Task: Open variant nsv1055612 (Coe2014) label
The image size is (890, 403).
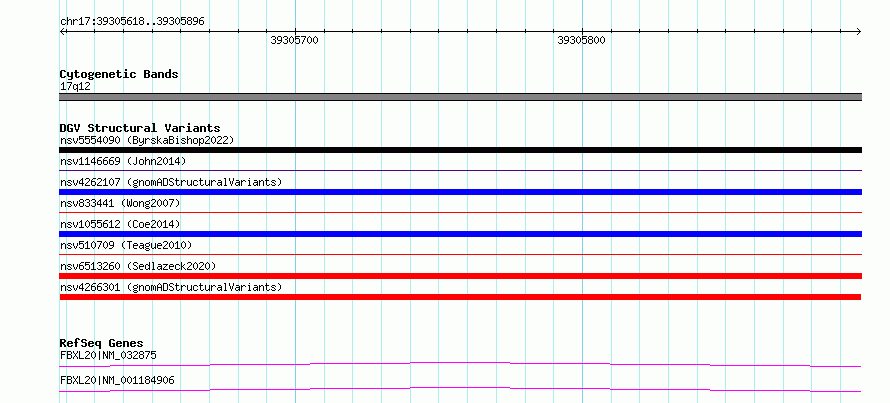Action: (120, 224)
